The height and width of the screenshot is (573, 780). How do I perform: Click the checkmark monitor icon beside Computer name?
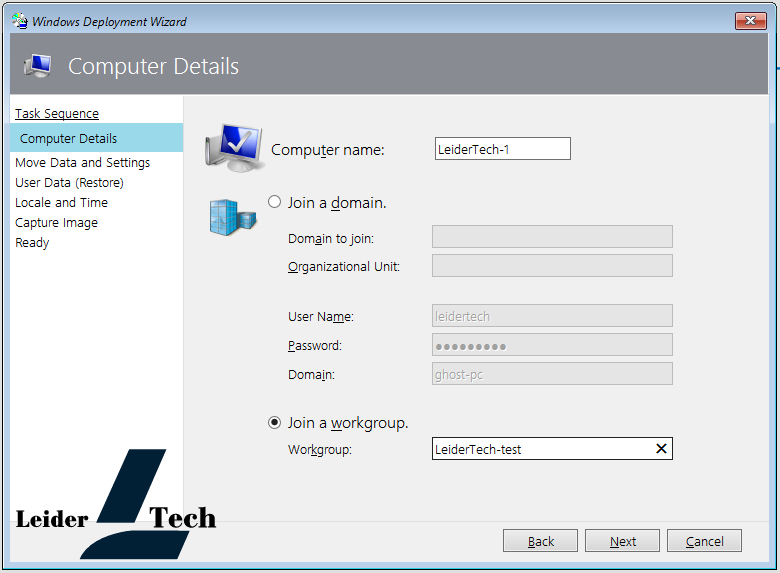pyautogui.click(x=234, y=148)
